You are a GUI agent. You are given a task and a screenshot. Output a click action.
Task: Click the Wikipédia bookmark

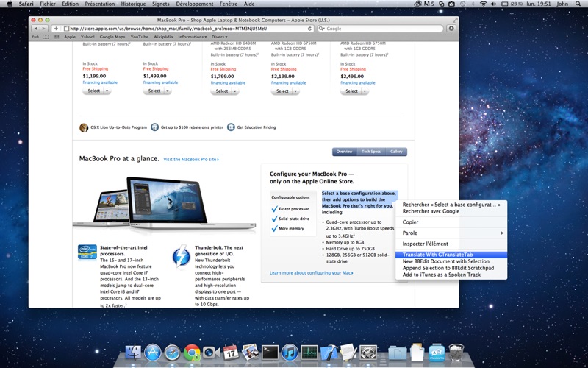tap(163, 37)
